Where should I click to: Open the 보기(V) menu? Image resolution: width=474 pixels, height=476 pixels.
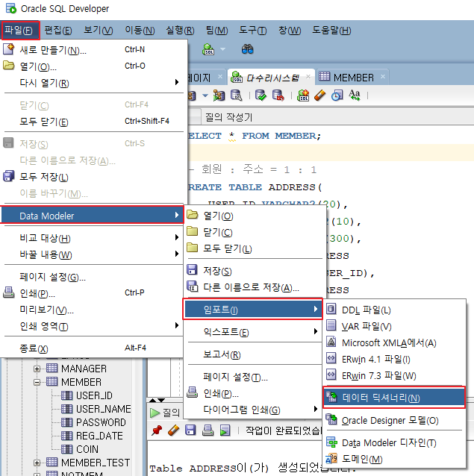pyautogui.click(x=98, y=31)
